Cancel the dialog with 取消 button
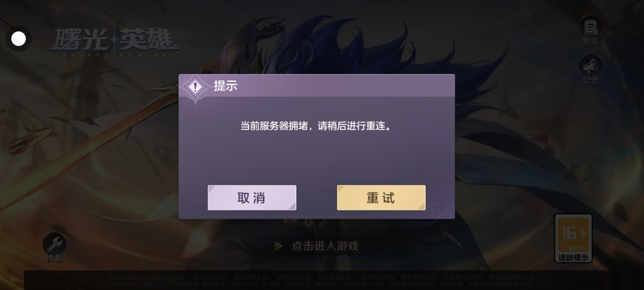Viewport: 644px width, 290px height. coord(252,198)
